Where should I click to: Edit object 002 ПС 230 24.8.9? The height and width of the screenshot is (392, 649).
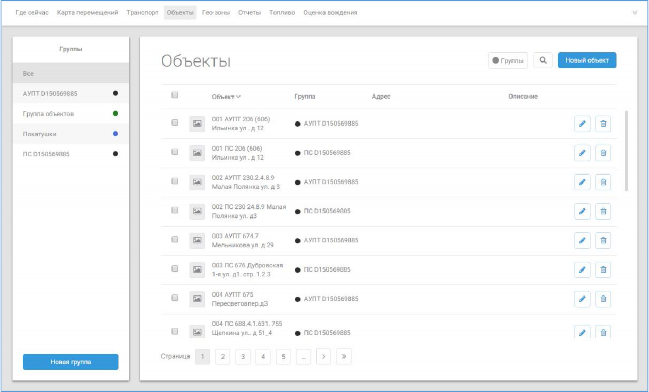click(x=582, y=212)
